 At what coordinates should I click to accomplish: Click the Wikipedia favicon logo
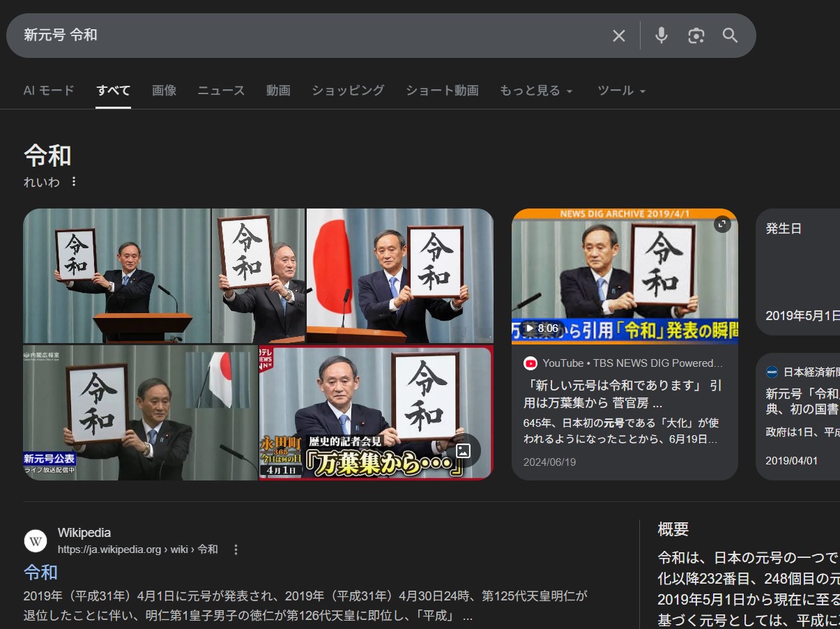click(x=36, y=541)
